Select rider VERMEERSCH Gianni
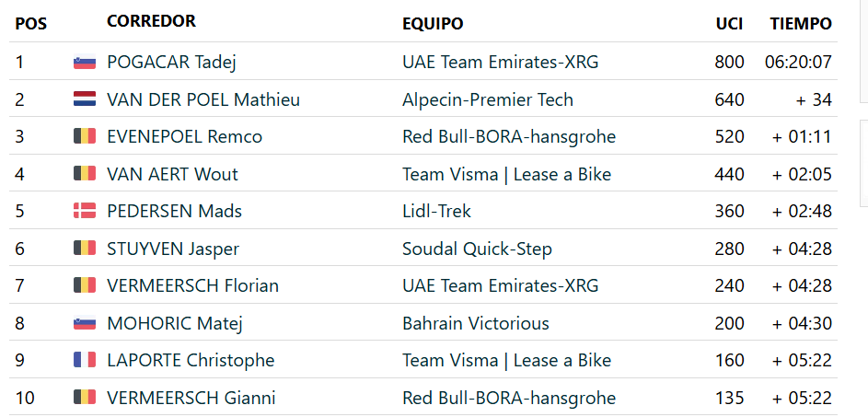The height and width of the screenshot is (417, 868). point(191,398)
